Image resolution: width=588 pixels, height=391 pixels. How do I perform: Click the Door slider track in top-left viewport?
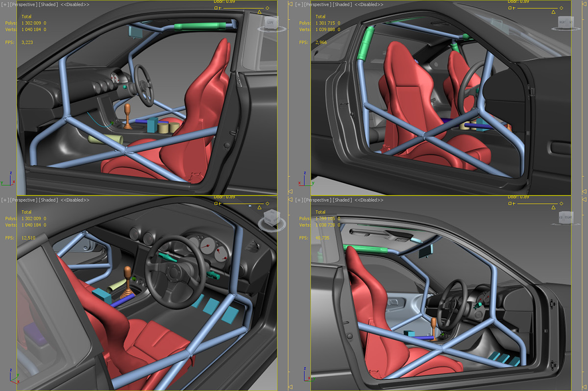tap(243, 8)
